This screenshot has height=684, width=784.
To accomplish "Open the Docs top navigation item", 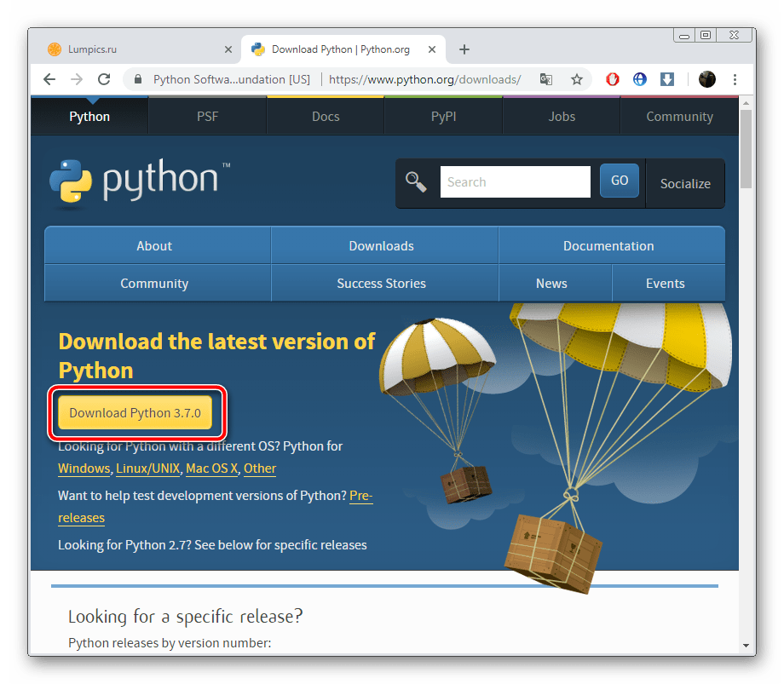I will coord(326,117).
